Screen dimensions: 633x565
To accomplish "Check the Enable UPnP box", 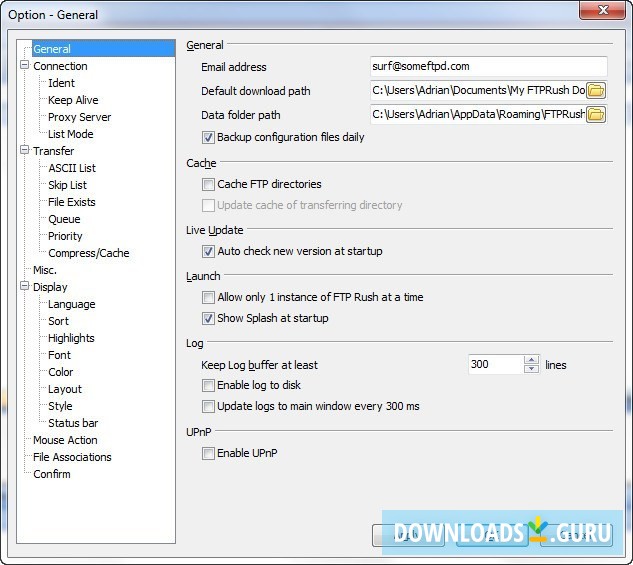I will click(x=208, y=453).
